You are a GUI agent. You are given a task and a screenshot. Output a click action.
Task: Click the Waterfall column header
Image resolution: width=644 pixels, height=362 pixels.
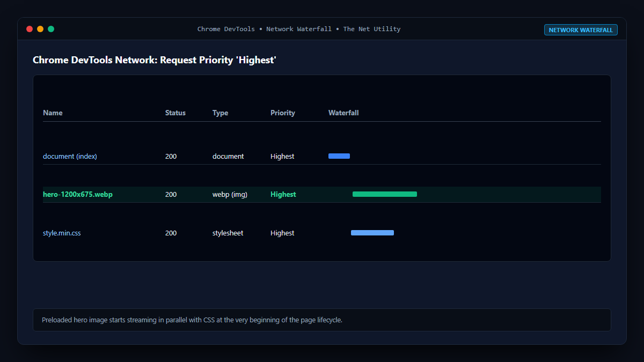pos(343,113)
